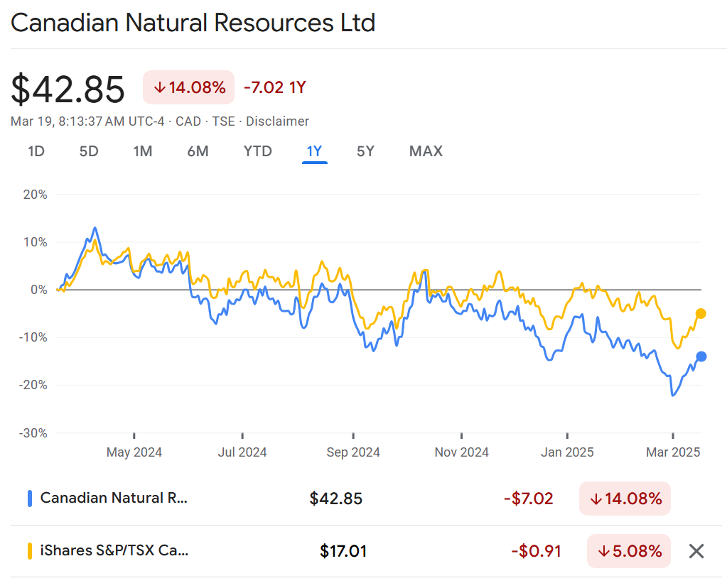Click the blue Canadian Natural legend color bar
The image size is (727, 588).
pos(30,499)
